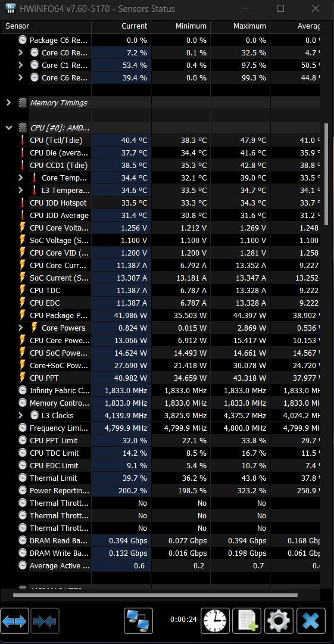Select the CPU TDC Limit row label
The height and width of the screenshot is (644, 334).
(x=54, y=453)
